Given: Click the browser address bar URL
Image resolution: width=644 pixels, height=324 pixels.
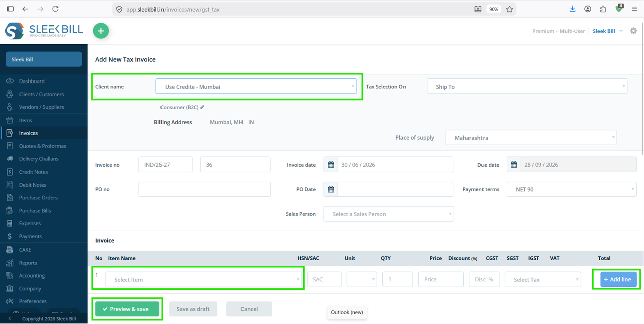Looking at the screenshot, I should click(x=173, y=9).
